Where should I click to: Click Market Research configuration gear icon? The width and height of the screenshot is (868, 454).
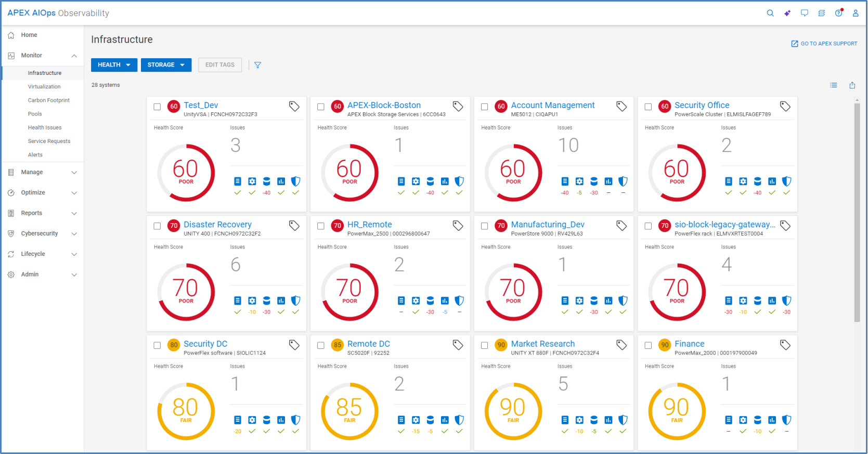pyautogui.click(x=579, y=420)
